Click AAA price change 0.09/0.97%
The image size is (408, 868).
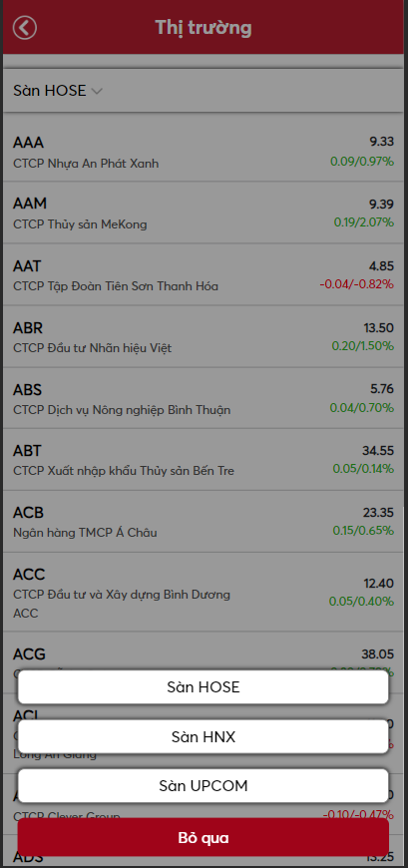tap(362, 162)
